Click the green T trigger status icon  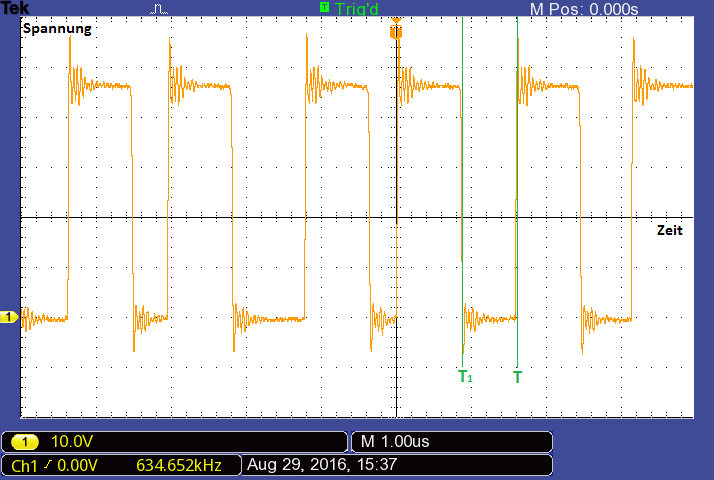pyautogui.click(x=324, y=7)
